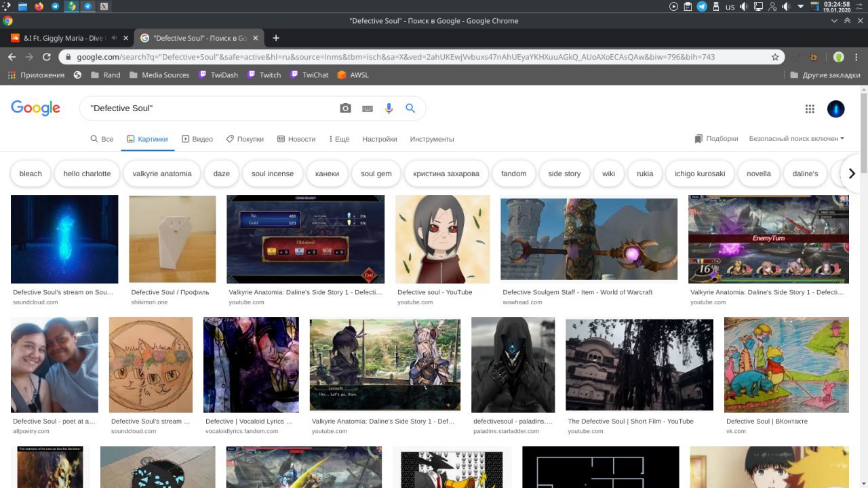
Task: Reload the current page
Action: 47,57
